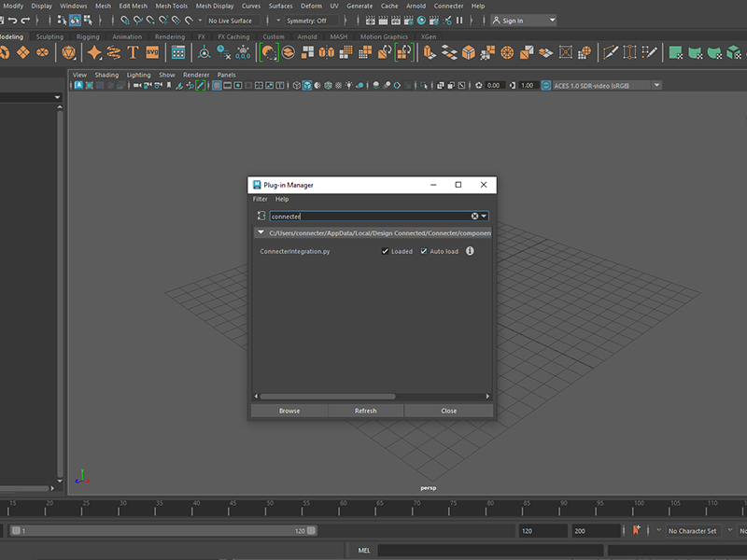The height and width of the screenshot is (560, 747).
Task: Clear the plug-in search field text
Action: pyautogui.click(x=474, y=217)
